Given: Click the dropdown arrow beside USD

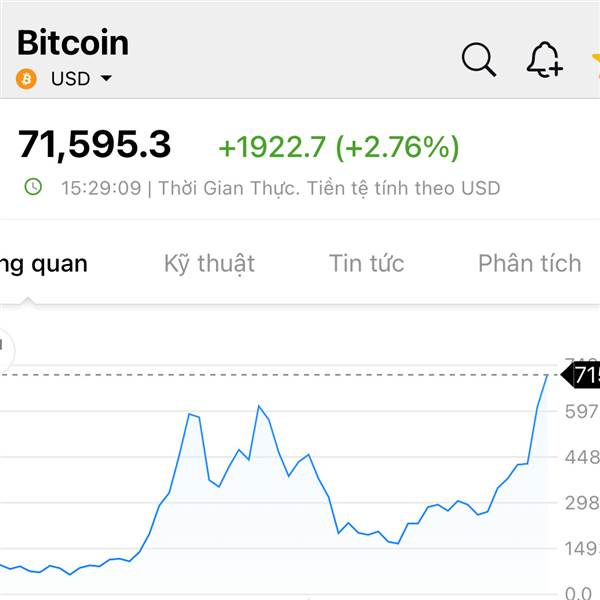Looking at the screenshot, I should coord(105,79).
